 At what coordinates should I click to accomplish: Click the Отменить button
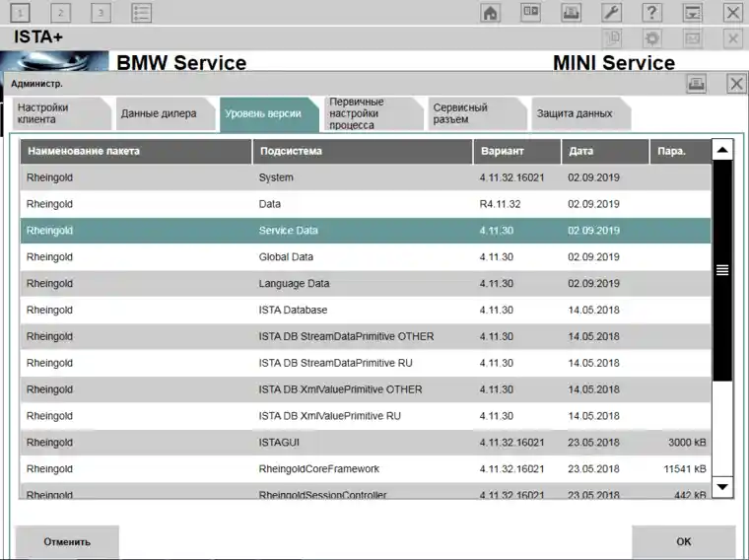click(67, 542)
